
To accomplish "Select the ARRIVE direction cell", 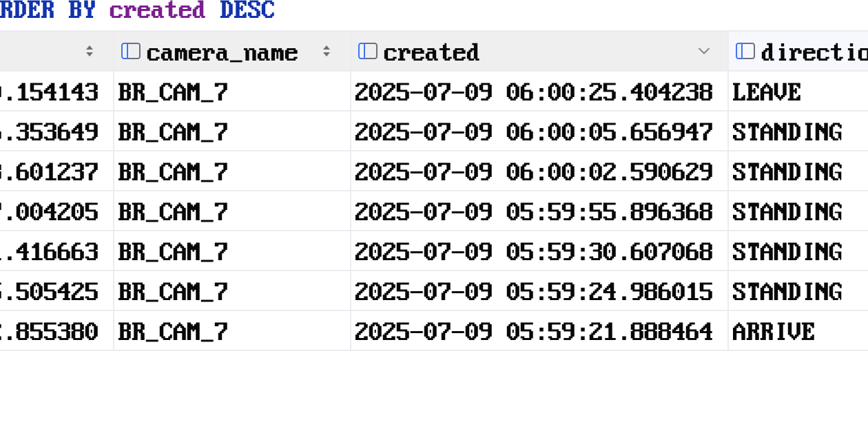I will 798,331.
